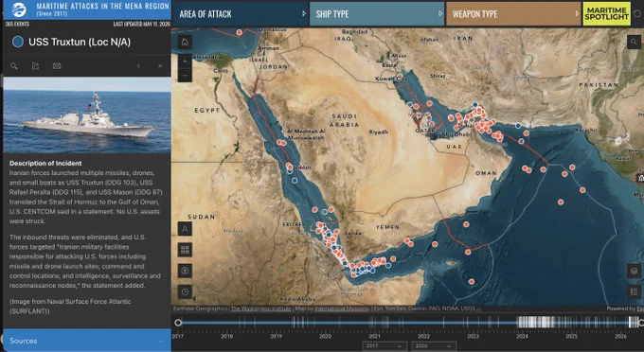Expand the Sources section

pos(87,341)
